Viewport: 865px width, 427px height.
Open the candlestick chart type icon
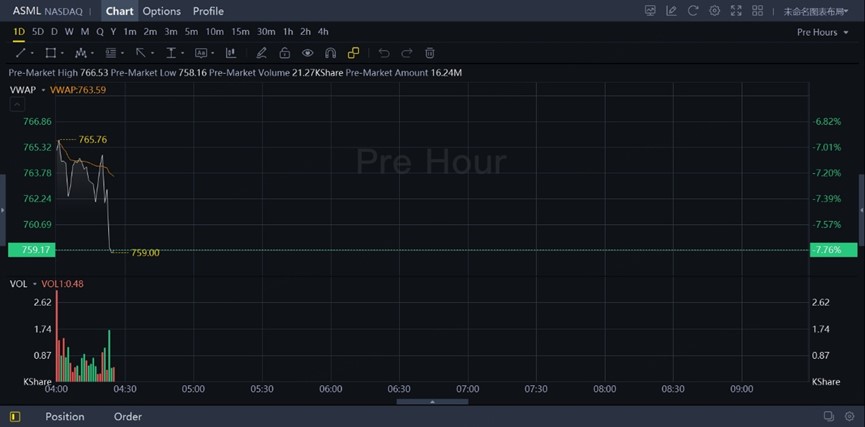pyautogui.click(x=231, y=53)
